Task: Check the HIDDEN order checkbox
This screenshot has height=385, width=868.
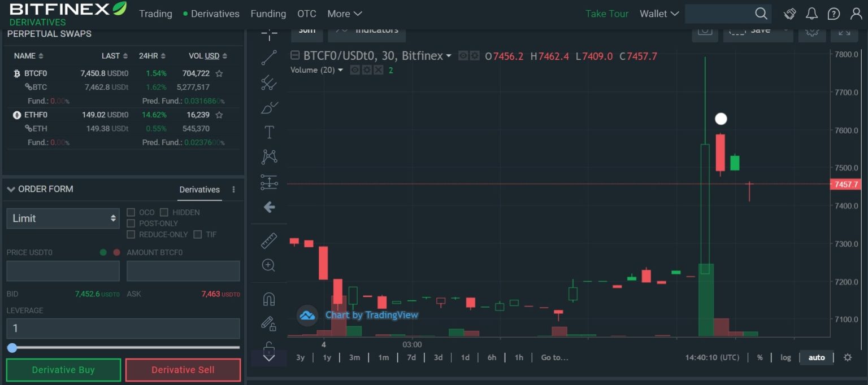Action: [164, 212]
